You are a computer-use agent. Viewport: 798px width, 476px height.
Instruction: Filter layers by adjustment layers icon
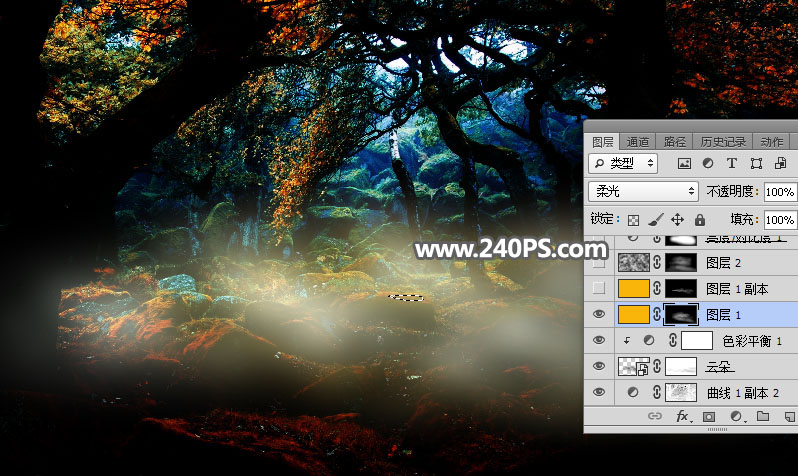[708, 163]
